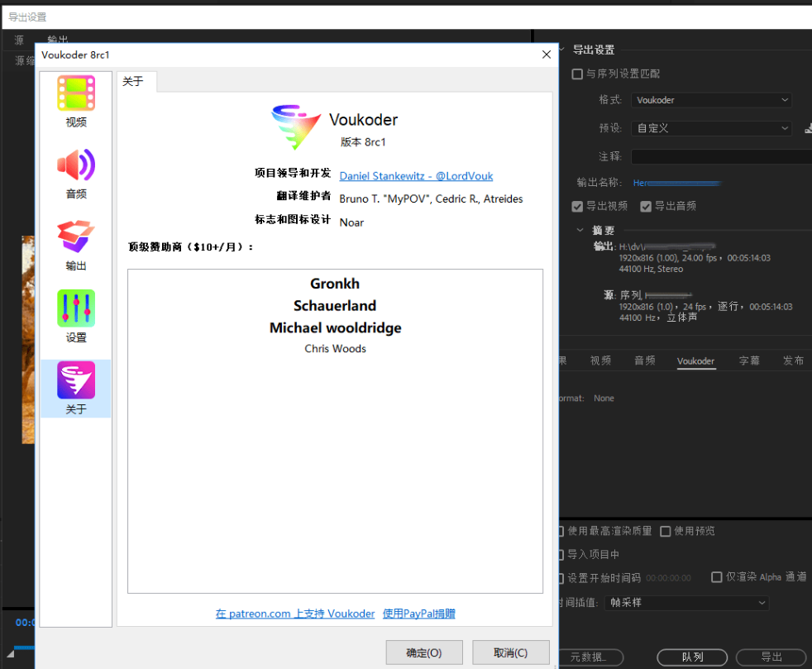Select the 源 tab in export window
812x669 pixels.
[19, 40]
